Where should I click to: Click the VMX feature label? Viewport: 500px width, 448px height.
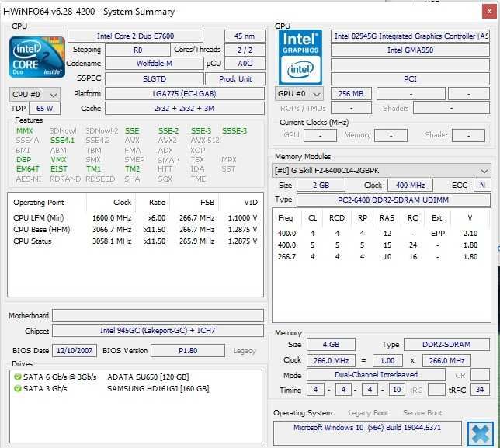(x=58, y=159)
